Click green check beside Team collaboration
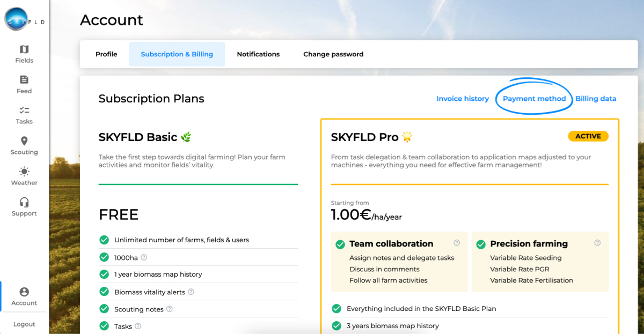The image size is (644, 334). click(340, 244)
